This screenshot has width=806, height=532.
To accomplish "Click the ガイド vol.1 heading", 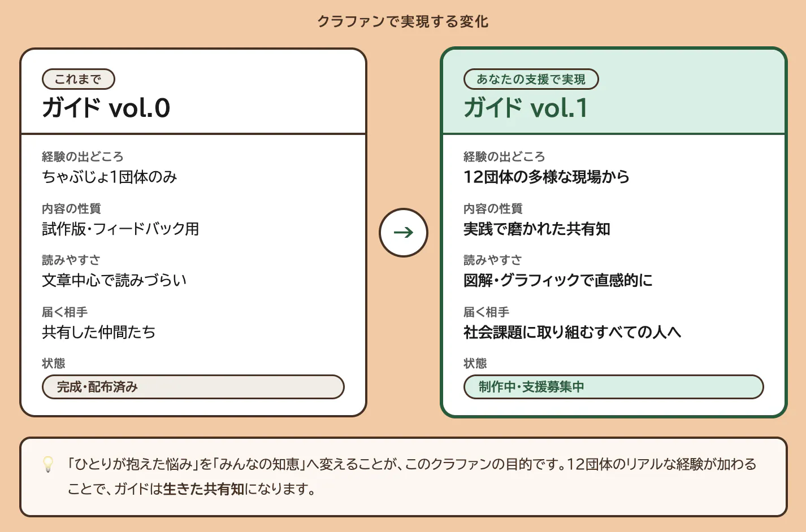I will click(526, 108).
